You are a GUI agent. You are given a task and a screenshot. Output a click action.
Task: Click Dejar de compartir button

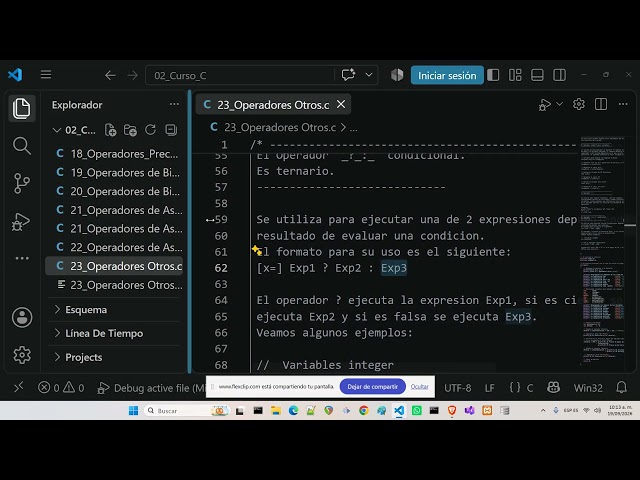click(373, 387)
